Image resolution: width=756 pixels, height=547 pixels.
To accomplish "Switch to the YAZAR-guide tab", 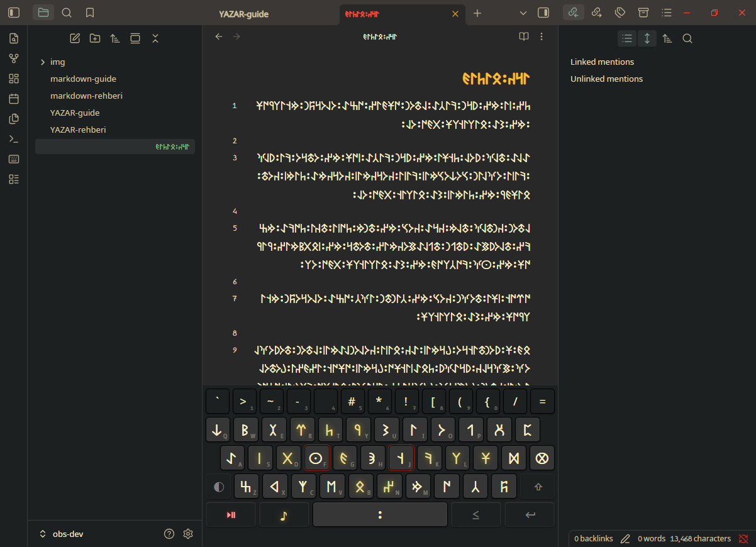I will pos(243,13).
